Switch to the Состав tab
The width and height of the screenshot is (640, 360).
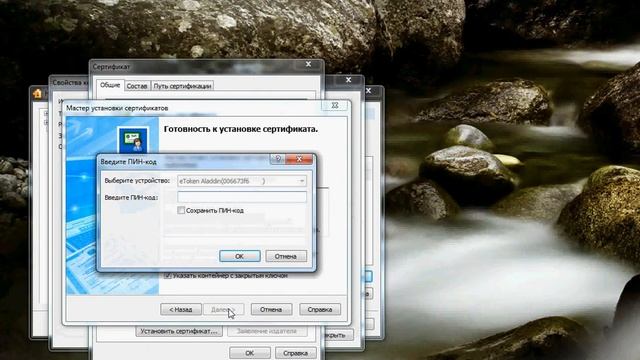137,86
